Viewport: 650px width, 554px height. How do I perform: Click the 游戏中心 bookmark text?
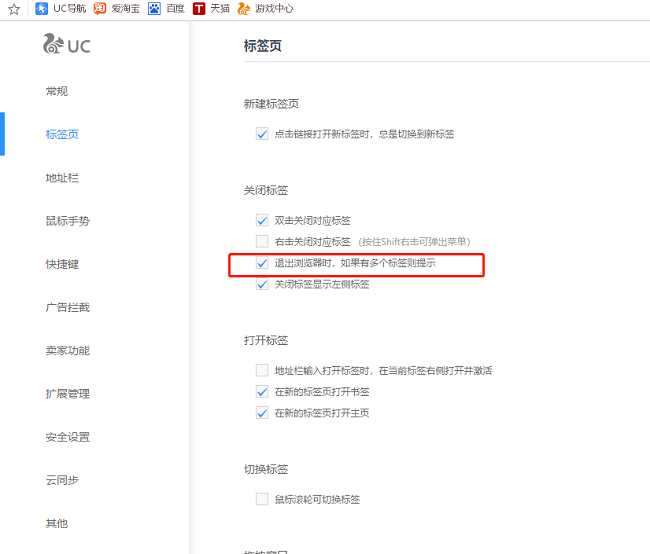pyautogui.click(x=274, y=8)
